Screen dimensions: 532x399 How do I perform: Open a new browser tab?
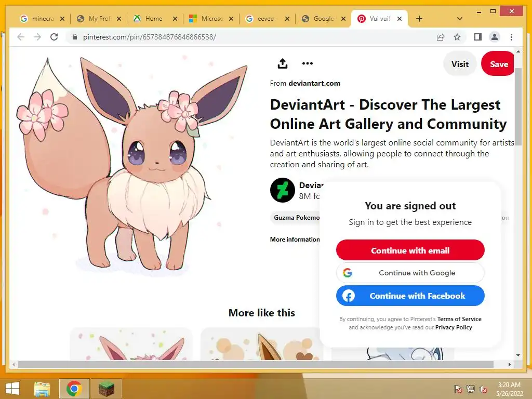[x=419, y=19]
